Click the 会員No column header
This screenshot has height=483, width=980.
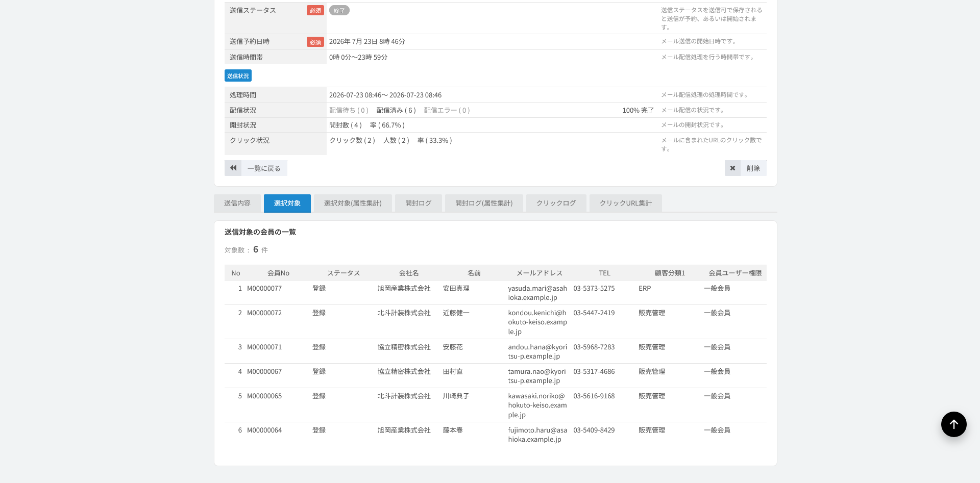[278, 273]
